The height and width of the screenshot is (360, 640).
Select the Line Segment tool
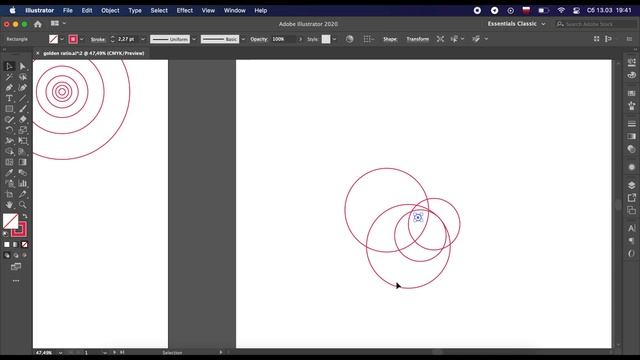tap(22, 98)
